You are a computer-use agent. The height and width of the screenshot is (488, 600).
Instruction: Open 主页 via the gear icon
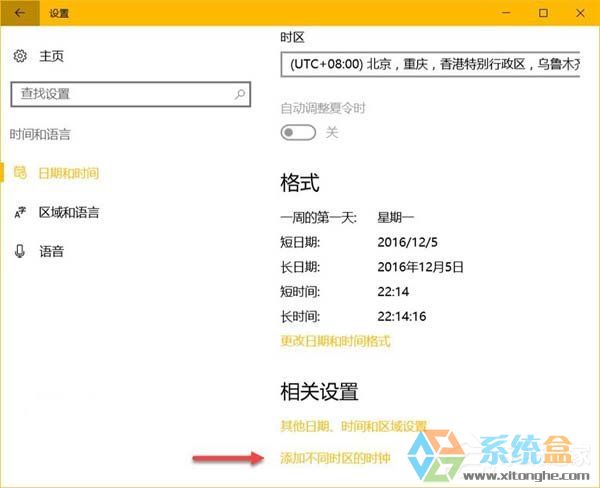pyautogui.click(x=20, y=56)
